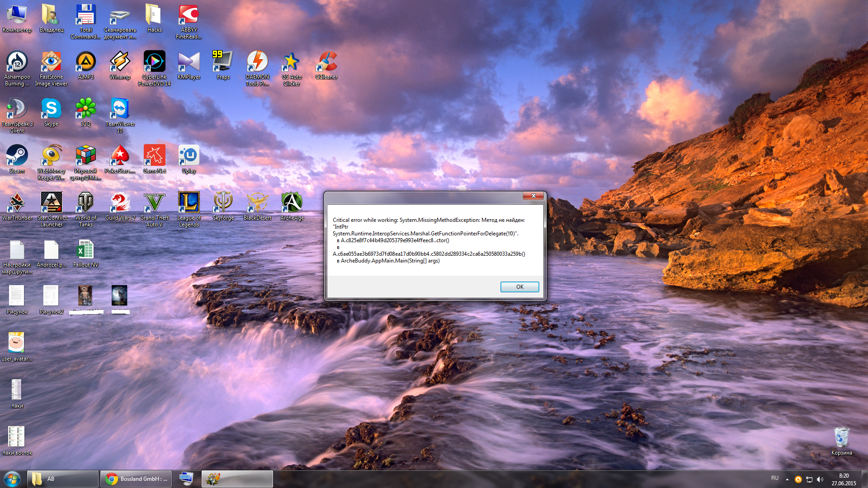Open the volume slider from the tray
This screenshot has width=868, height=488.
tap(820, 479)
